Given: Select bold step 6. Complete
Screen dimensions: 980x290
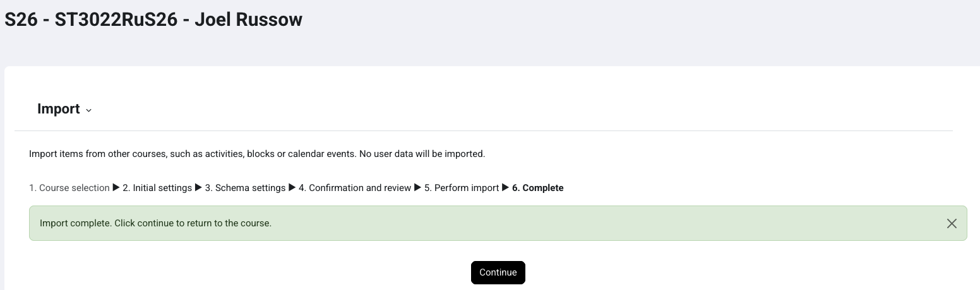Looking at the screenshot, I should pos(537,188).
